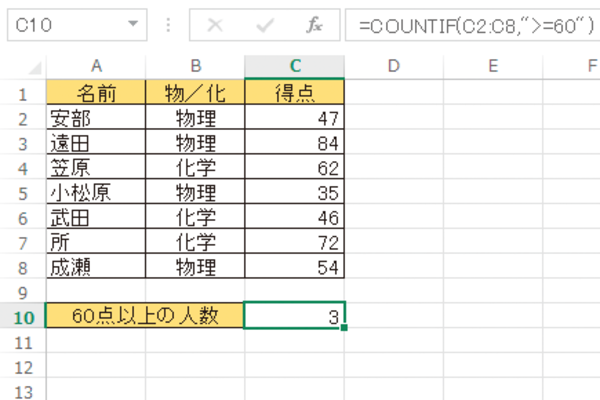
Task: Click the fill handle of cell C10
Action: pyautogui.click(x=344, y=328)
